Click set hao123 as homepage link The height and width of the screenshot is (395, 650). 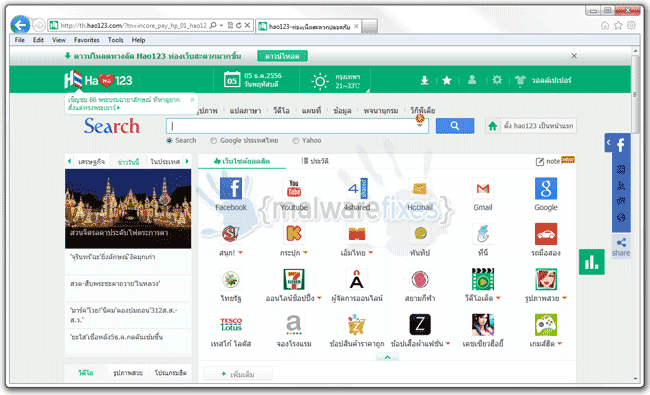click(x=538, y=126)
